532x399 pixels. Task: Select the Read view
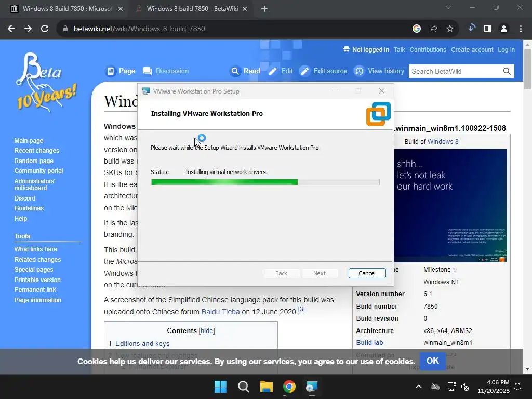[245, 71]
